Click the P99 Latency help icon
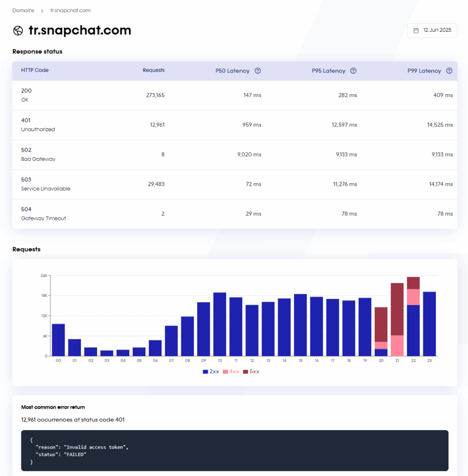Screen dimensions: 468x476 pyautogui.click(x=449, y=71)
